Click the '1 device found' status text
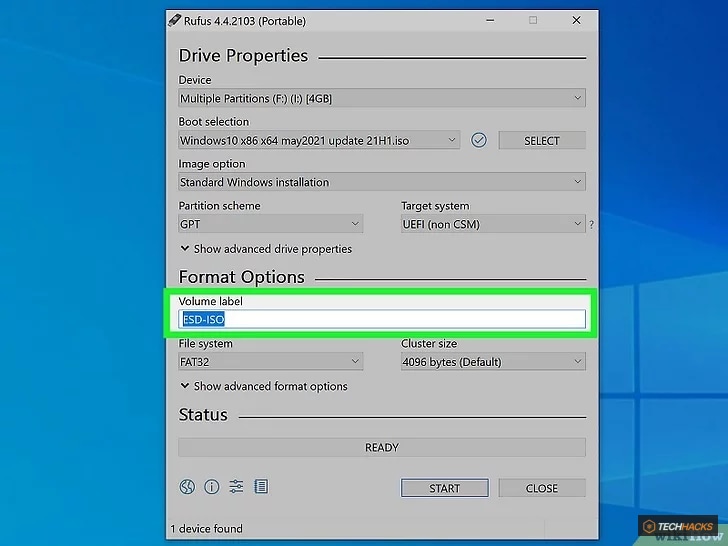This screenshot has width=728, height=546. 206,528
